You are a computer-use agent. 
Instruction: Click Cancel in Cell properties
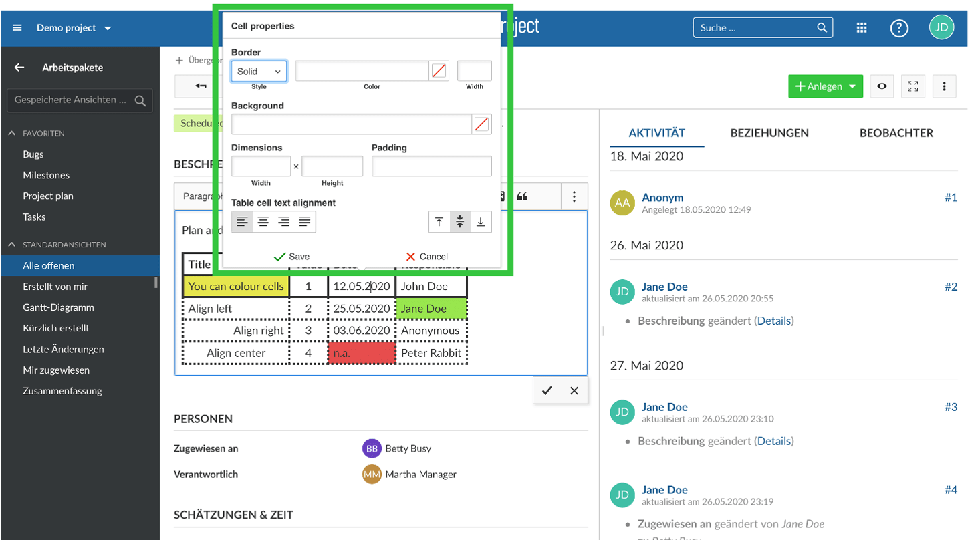click(426, 257)
